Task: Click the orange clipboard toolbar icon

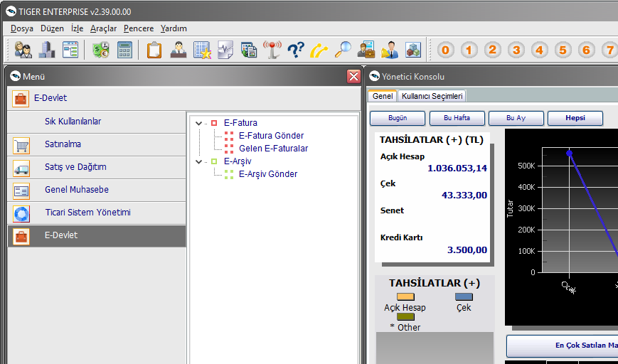Action: point(154,50)
